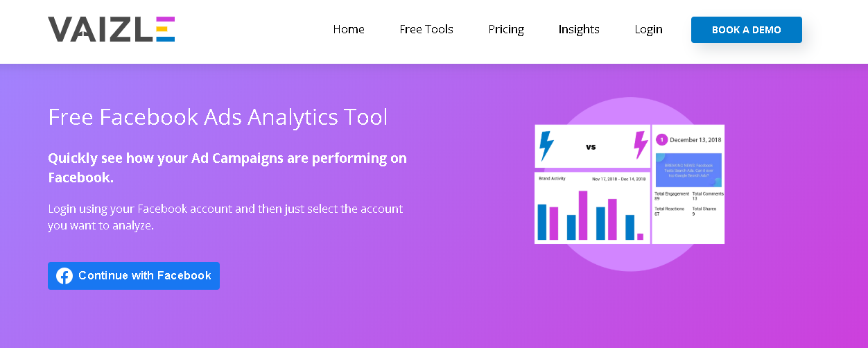
Task: Open the Insights menu item
Action: (579, 29)
